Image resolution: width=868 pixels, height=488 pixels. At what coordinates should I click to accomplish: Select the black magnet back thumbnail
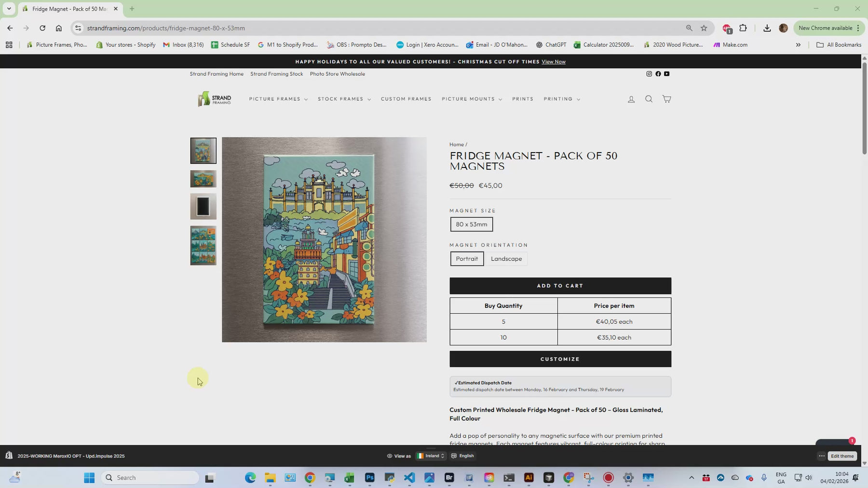[203, 207]
